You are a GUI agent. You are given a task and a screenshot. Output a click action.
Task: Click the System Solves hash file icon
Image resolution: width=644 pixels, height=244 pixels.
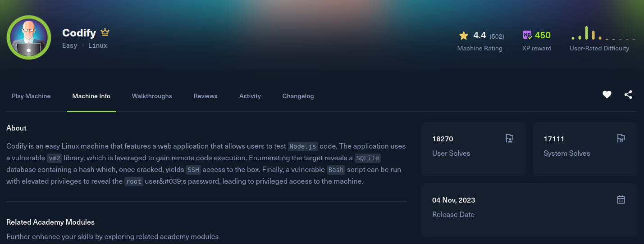click(621, 138)
